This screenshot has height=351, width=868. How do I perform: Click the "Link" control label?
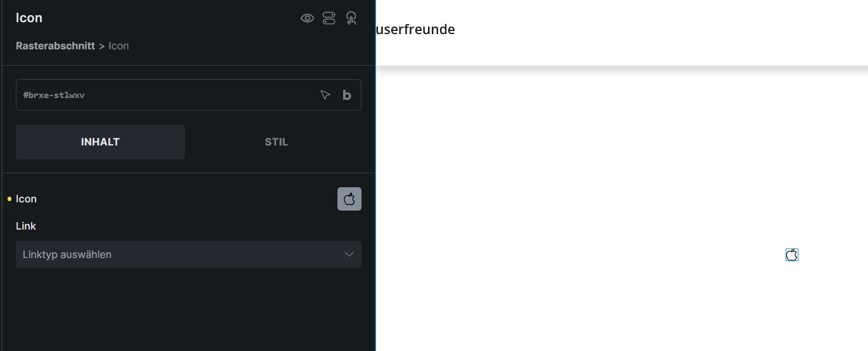[x=26, y=226]
